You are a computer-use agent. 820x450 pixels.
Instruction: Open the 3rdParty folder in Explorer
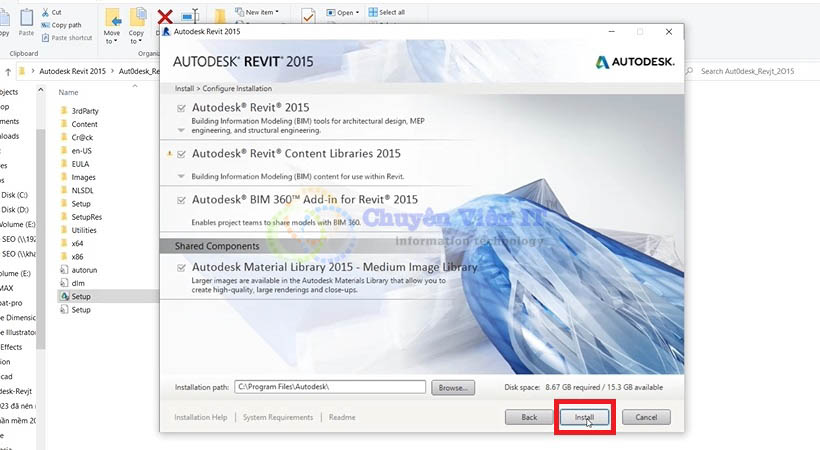[85, 111]
